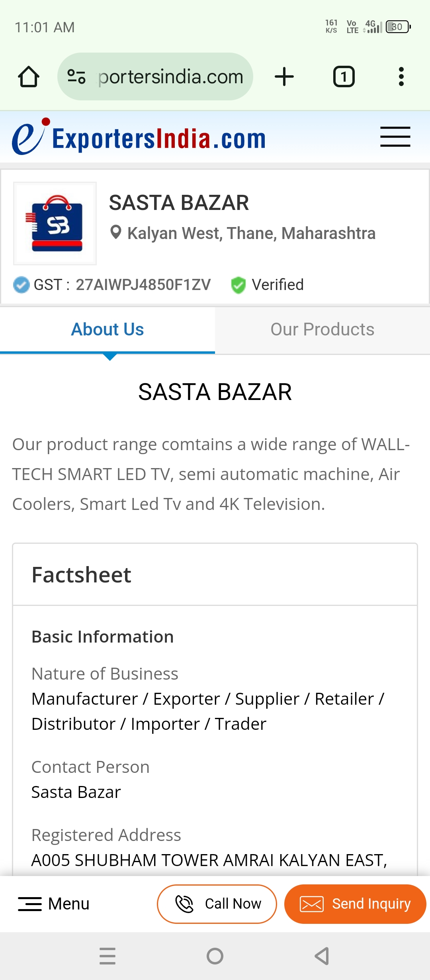Switch to the Our Products tab

pos(322,329)
